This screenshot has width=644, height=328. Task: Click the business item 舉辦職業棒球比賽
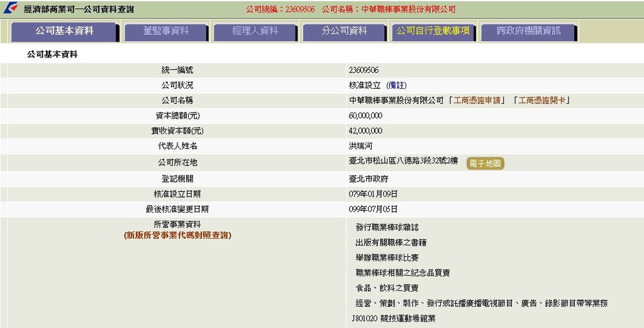[387, 258]
